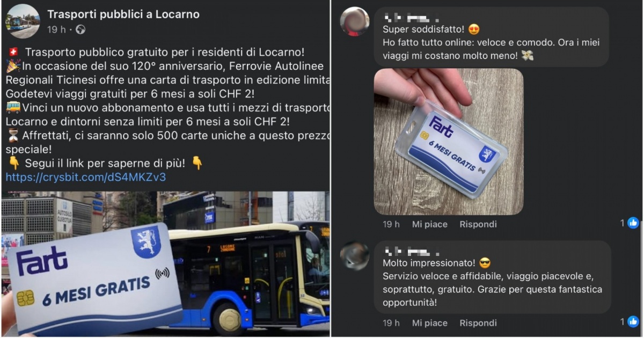Open the post's bus and Fart card image
This screenshot has height=338, width=644.
[x=165, y=264]
